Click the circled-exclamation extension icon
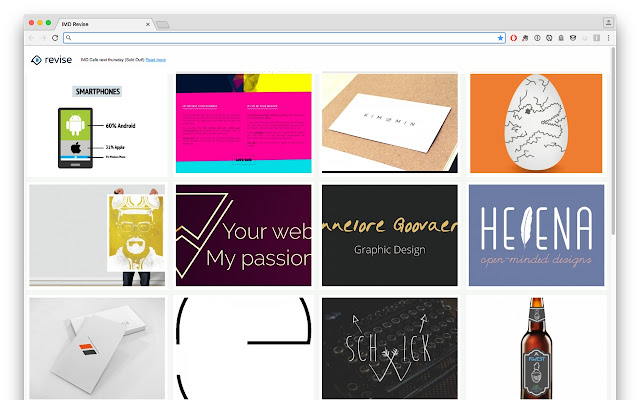 coord(537,38)
